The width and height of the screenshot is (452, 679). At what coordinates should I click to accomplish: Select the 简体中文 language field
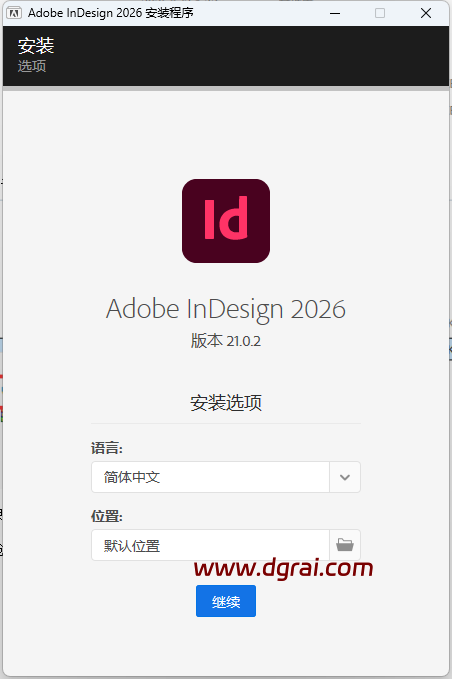coord(210,477)
